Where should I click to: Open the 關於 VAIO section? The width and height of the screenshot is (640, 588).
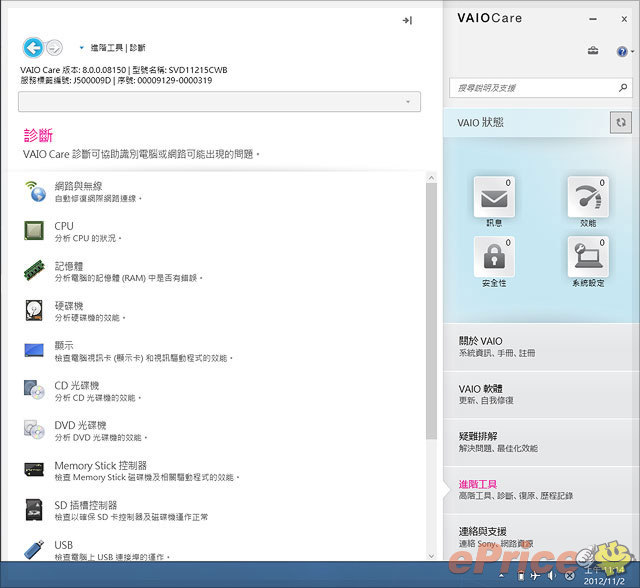click(x=540, y=346)
